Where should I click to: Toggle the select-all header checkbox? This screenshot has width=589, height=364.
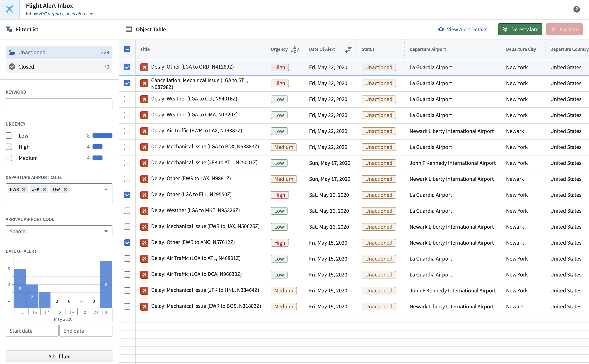point(127,49)
